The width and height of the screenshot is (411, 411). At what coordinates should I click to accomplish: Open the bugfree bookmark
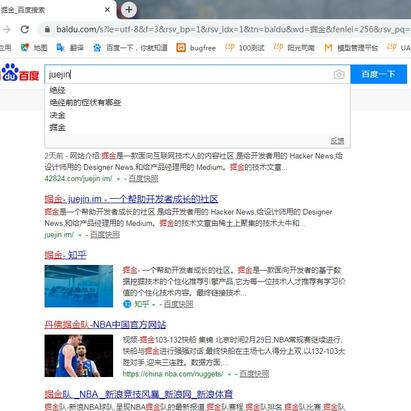click(196, 48)
